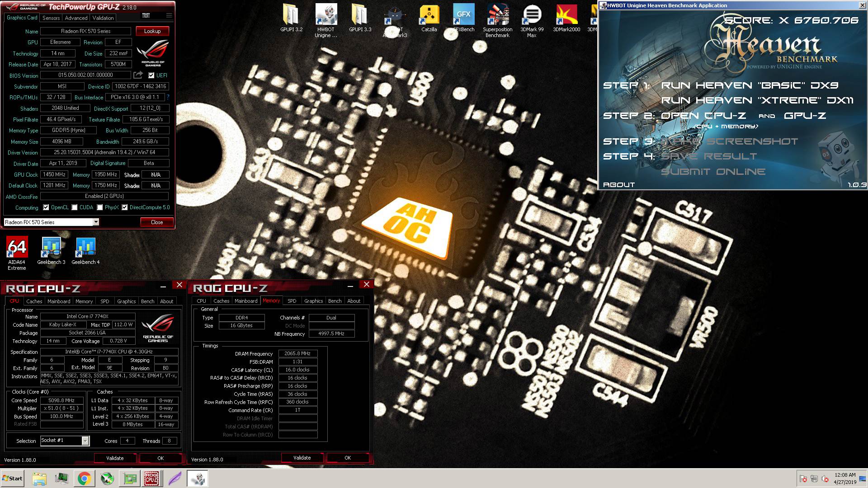The height and width of the screenshot is (488, 868).
Task: Click the show desktop tray icon
Action: (863, 479)
